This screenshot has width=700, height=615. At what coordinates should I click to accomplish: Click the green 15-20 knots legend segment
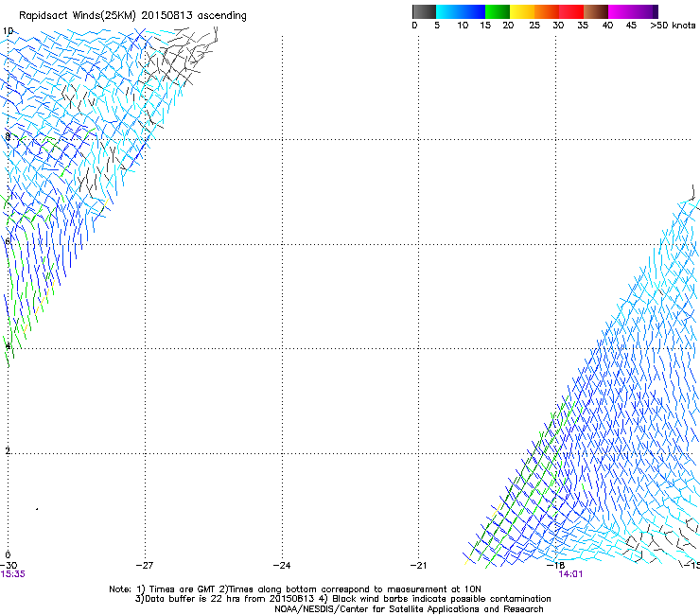[498, 11]
